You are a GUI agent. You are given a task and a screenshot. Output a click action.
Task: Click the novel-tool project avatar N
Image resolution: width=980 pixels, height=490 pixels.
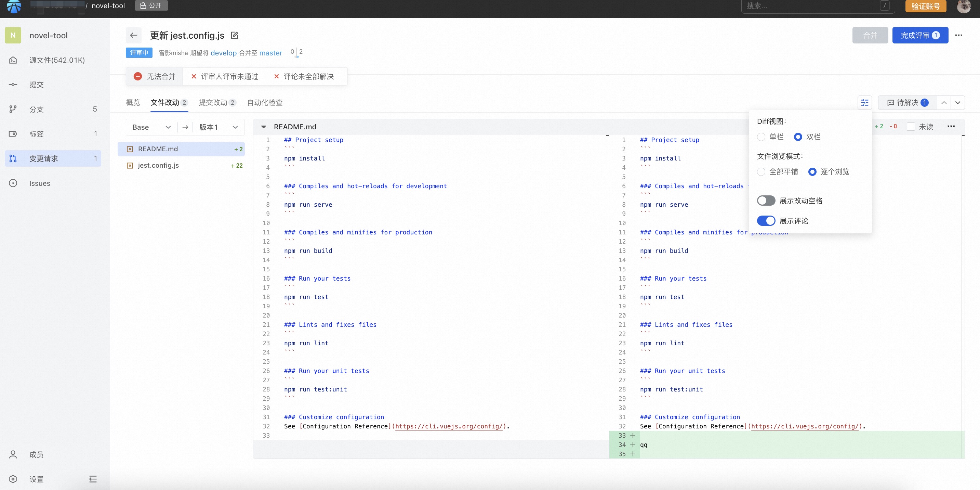(x=13, y=35)
